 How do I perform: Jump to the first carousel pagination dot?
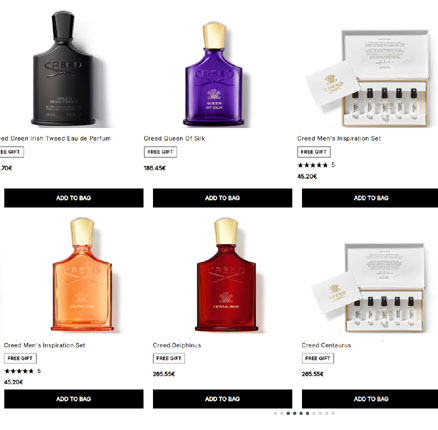point(275,413)
